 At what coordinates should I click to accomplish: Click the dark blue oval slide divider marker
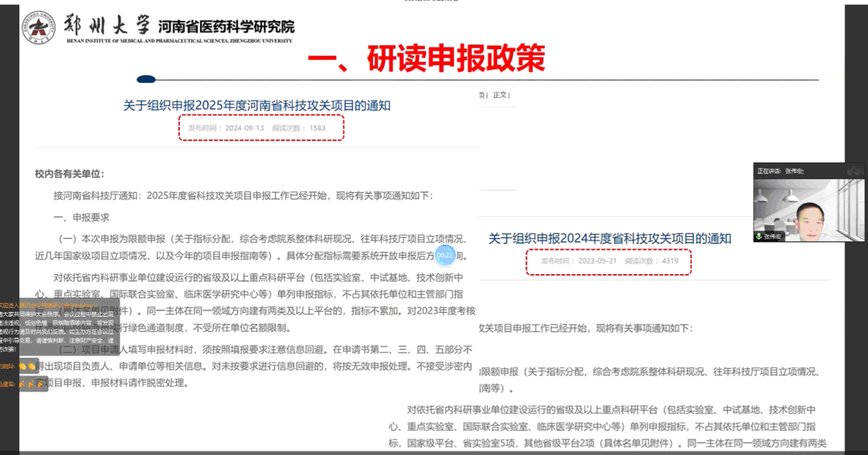[x=145, y=79]
